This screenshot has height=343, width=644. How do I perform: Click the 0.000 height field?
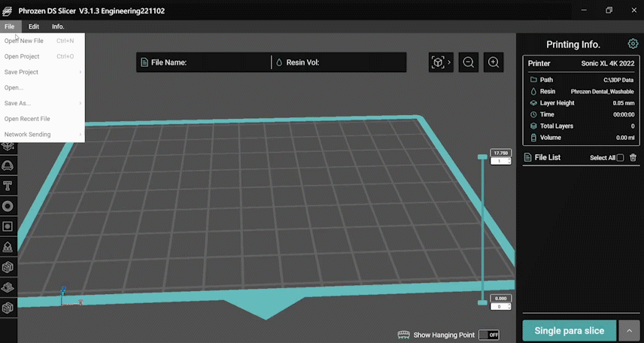(x=500, y=299)
